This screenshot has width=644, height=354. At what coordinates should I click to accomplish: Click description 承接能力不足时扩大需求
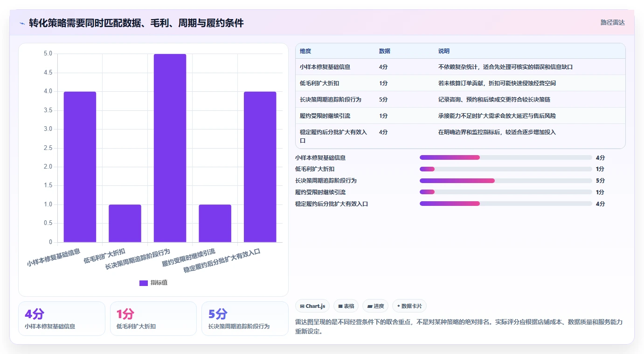click(x=497, y=116)
